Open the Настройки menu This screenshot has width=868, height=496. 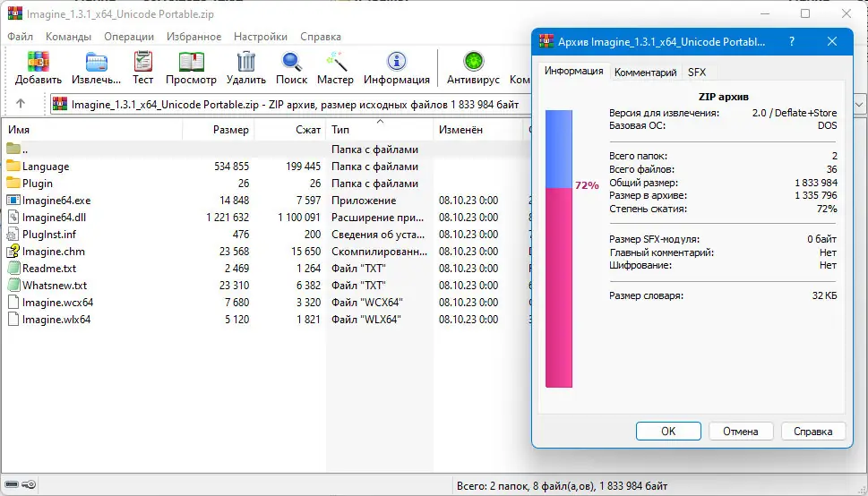pos(261,37)
